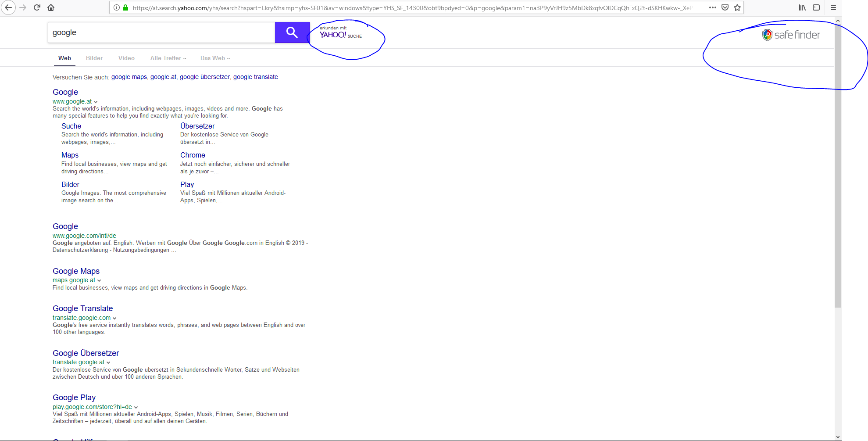
Task: Open the Suche sublink
Action: (71, 126)
